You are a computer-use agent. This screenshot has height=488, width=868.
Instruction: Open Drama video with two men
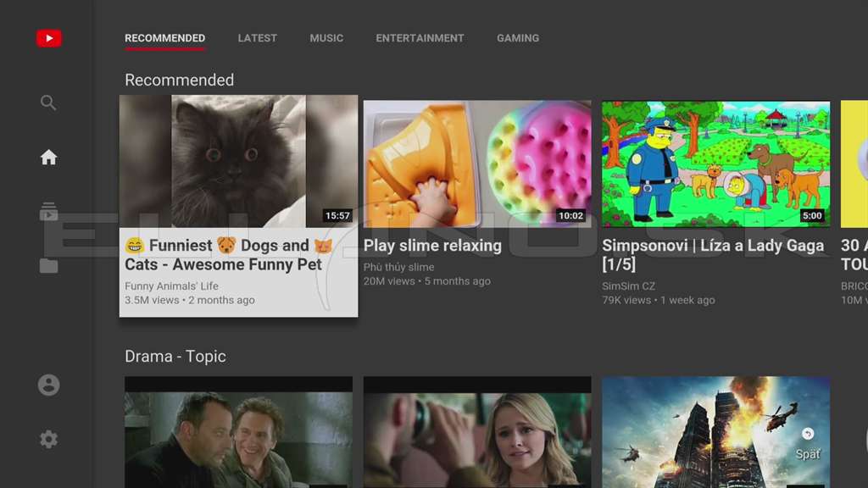pos(238,432)
